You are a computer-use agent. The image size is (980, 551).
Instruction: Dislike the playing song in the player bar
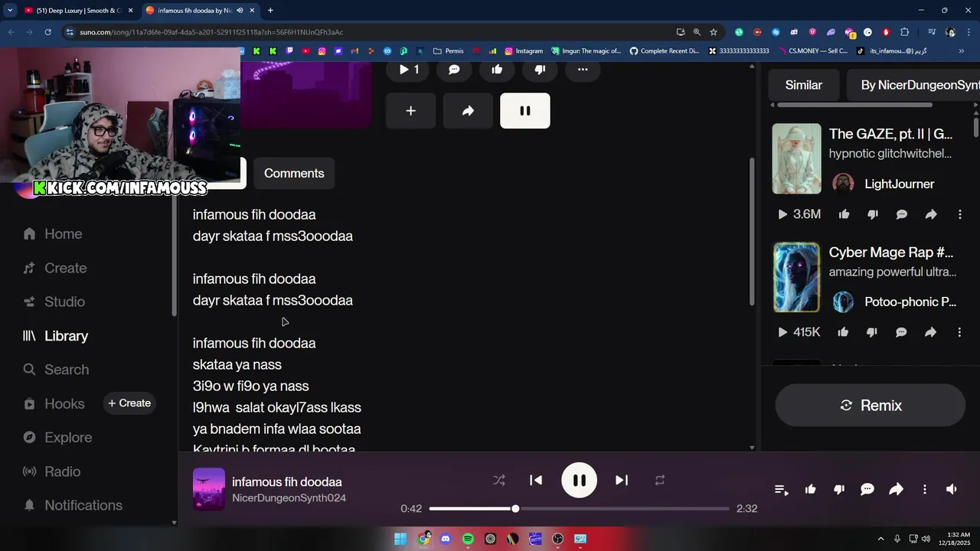click(839, 490)
